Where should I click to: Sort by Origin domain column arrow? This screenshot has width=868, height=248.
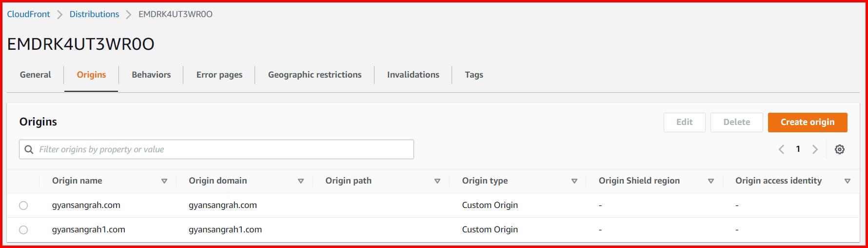(x=301, y=181)
